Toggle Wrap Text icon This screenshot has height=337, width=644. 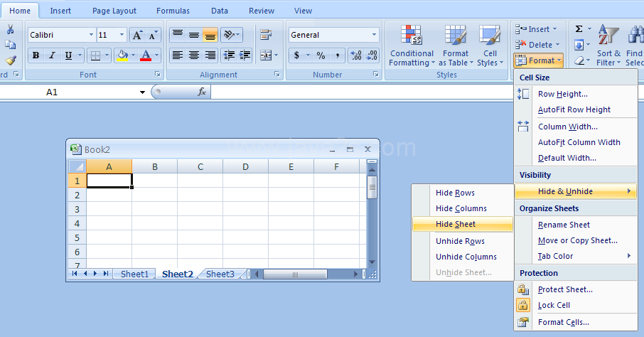[x=266, y=35]
